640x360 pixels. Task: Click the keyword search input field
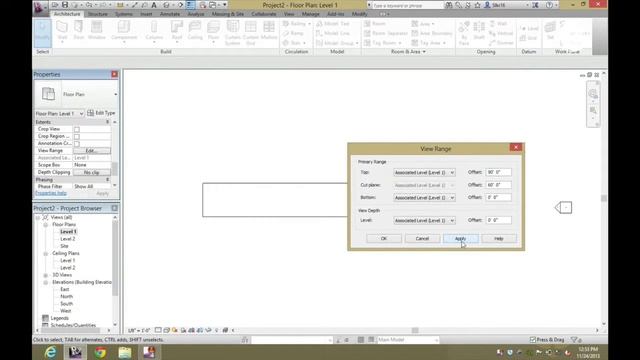click(407, 6)
